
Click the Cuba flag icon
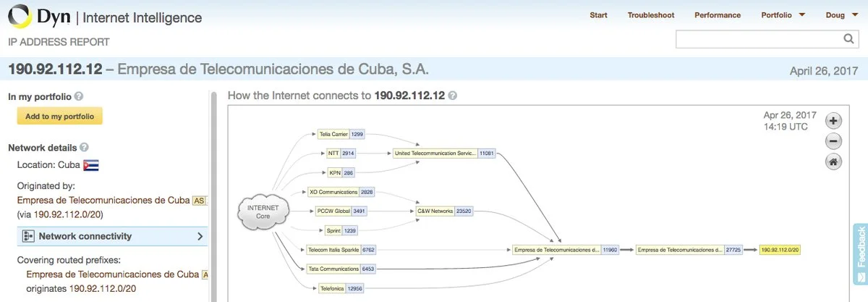pyautogui.click(x=91, y=164)
